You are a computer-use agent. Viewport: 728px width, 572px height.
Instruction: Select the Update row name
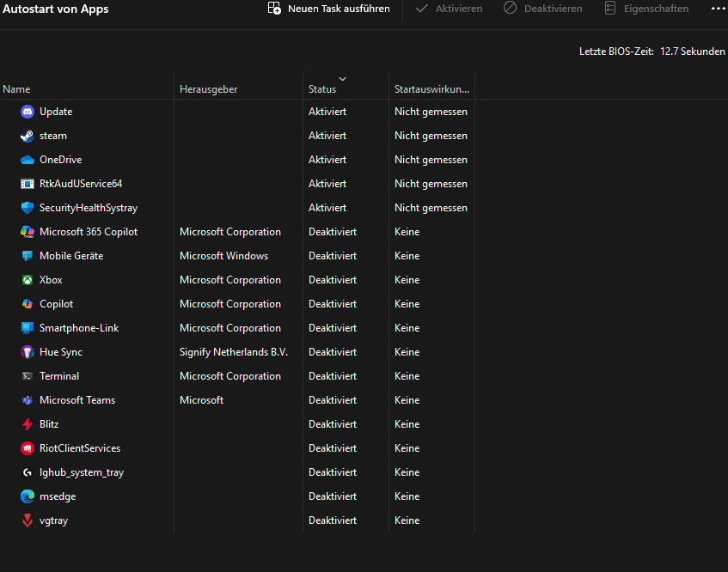56,112
